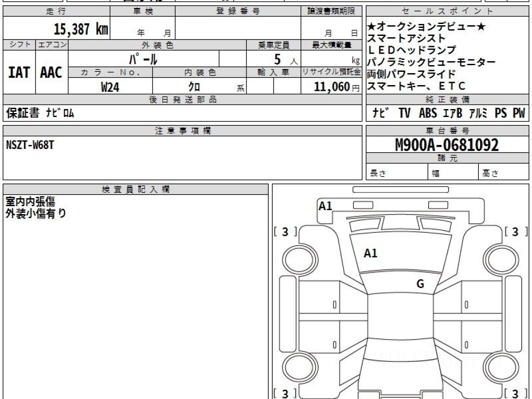Click the 輸入車 header
532x399 pixels.
(x=274, y=72)
